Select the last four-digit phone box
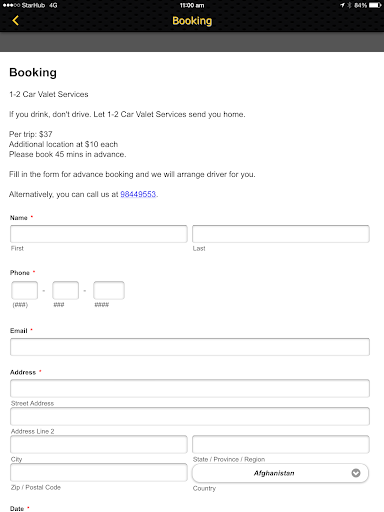 click(109, 290)
